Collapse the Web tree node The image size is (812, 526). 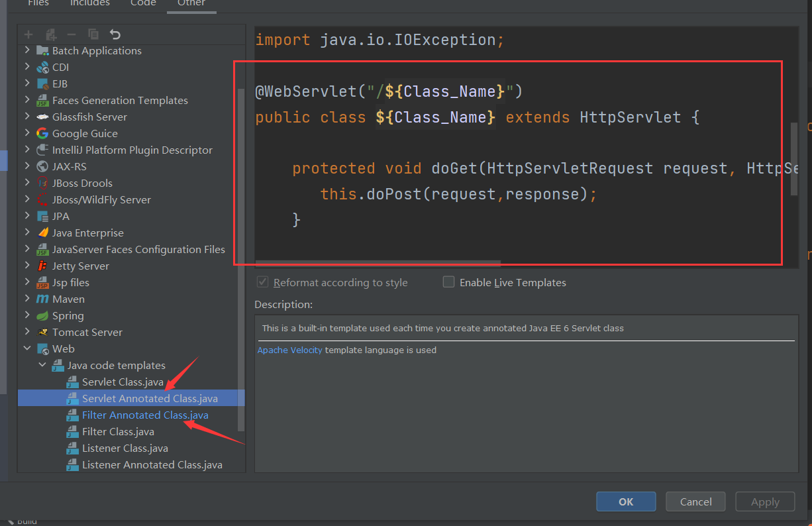[27, 348]
